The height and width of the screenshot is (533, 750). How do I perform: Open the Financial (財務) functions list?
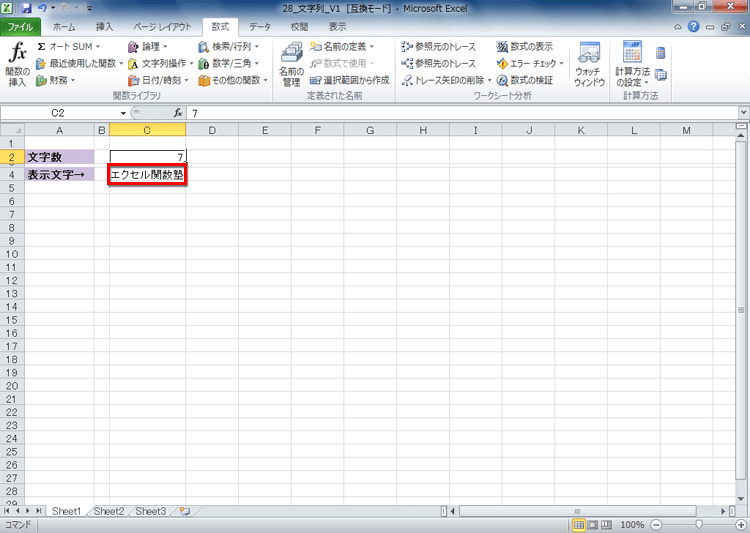(56, 80)
